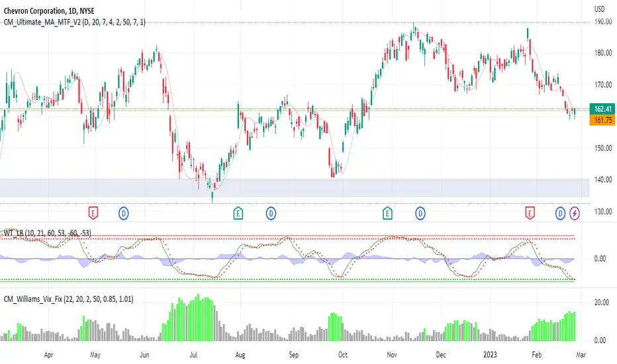Click the Dec label on the time axis
Image resolution: width=617 pixels, height=364 pixels.
click(x=441, y=355)
